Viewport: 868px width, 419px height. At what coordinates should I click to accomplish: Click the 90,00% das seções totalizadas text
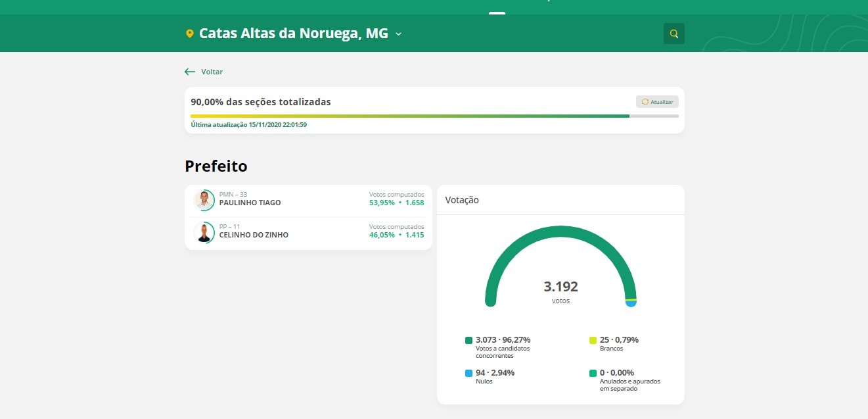pos(261,102)
